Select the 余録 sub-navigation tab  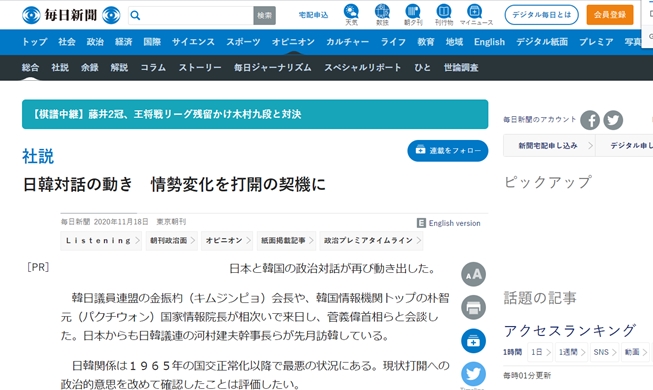[90, 68]
